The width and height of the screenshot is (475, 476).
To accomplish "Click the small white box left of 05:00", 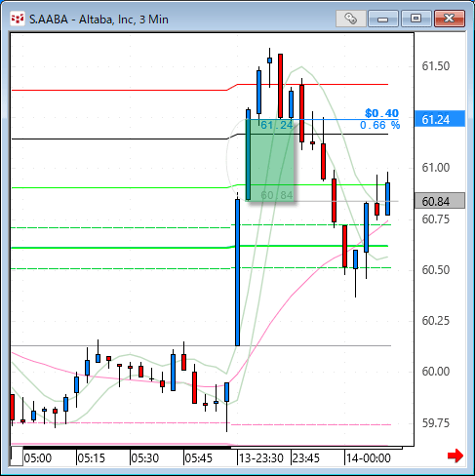I will [17, 456].
